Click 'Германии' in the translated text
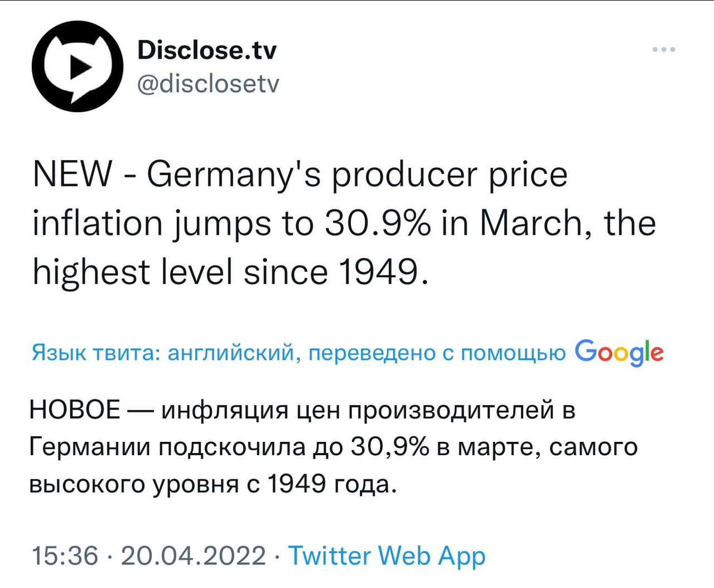 coord(90,447)
